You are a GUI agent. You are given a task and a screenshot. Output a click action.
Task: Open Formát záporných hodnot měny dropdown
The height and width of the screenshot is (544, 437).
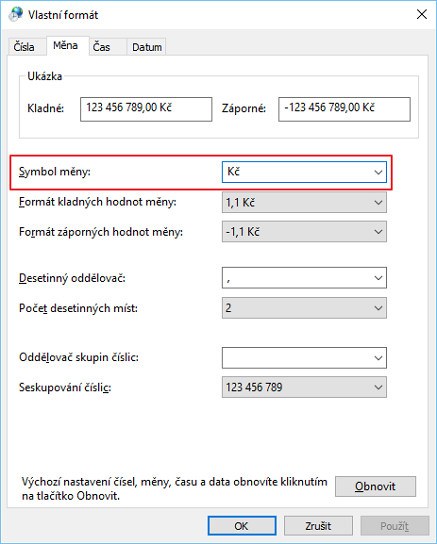coord(304,231)
